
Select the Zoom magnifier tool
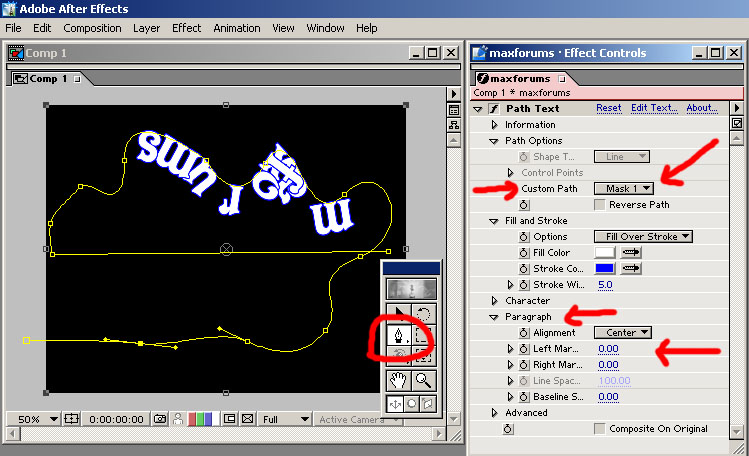click(x=423, y=381)
